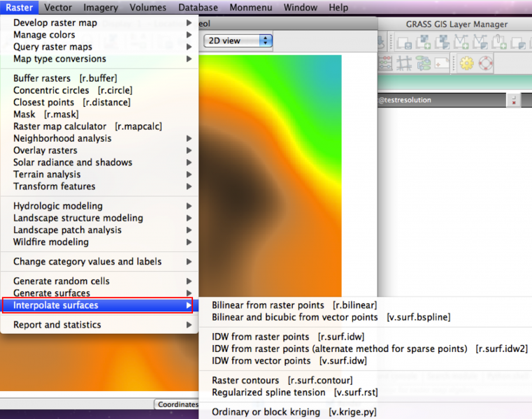Launch the georectifier grid icon
Viewport: 532px width, 419px height.
[404, 64]
